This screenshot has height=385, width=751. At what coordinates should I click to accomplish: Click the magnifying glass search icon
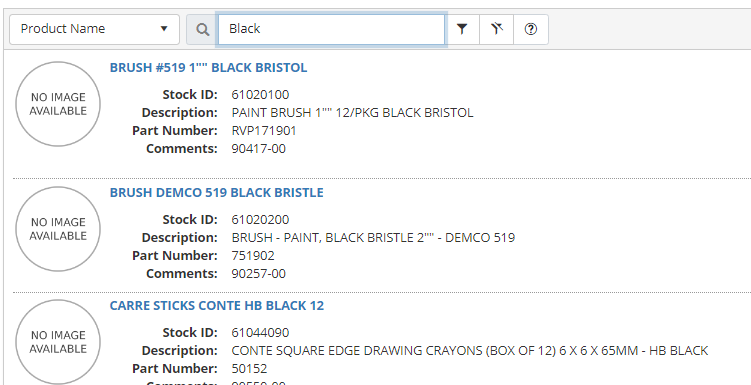coord(203,29)
